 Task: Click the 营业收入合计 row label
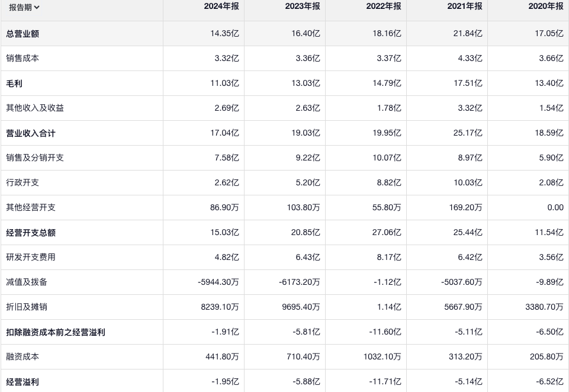[31, 133]
